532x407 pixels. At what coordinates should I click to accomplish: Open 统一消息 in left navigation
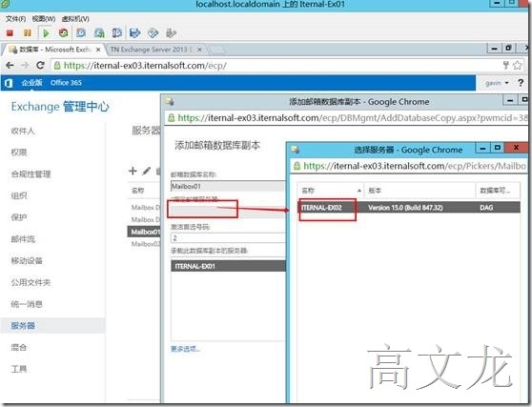(x=27, y=304)
